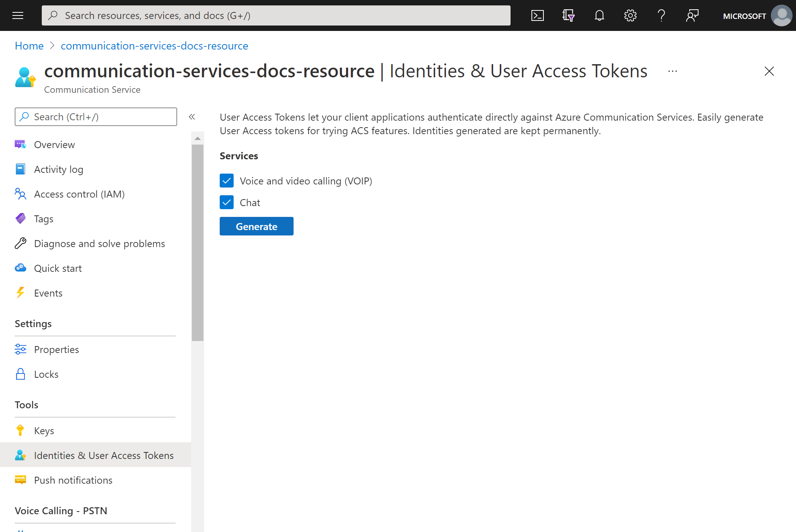Click the Quick start cloud icon

20,268
